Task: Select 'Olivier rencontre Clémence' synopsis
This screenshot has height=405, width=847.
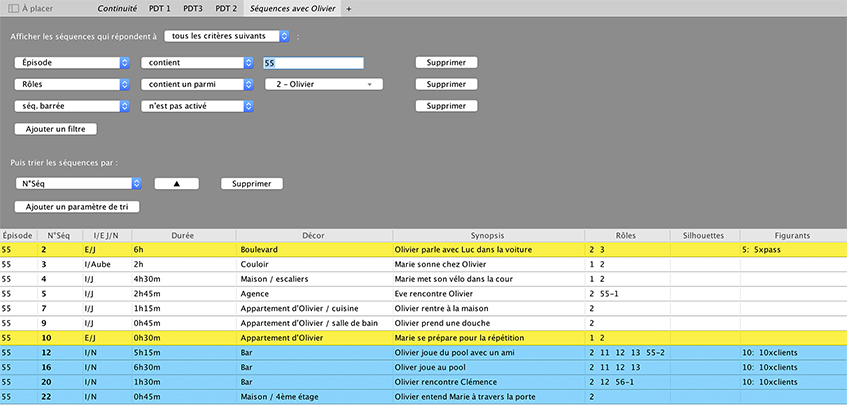Action: [x=446, y=382]
